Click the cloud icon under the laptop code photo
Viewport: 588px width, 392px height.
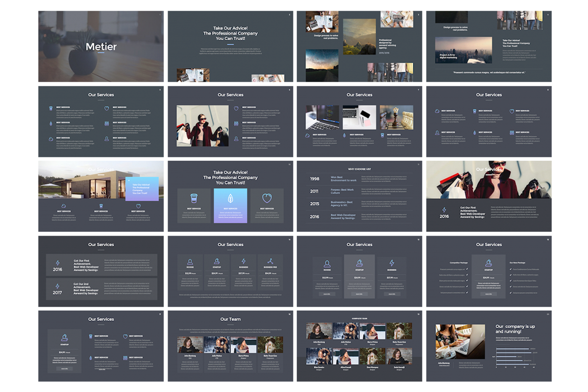coord(307,136)
